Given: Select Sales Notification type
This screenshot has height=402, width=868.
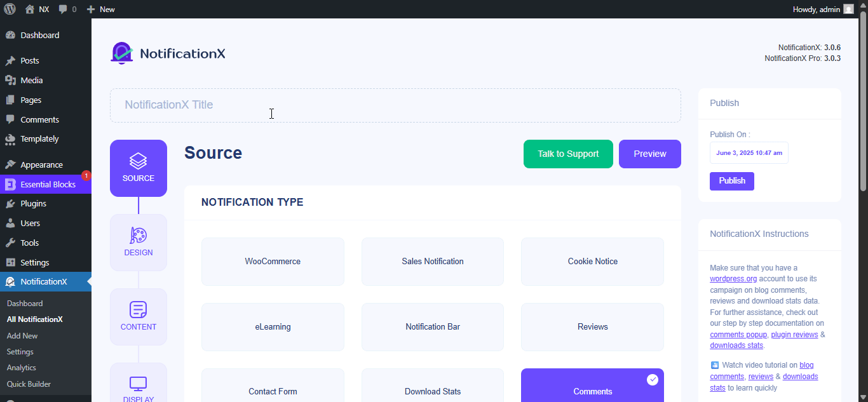Looking at the screenshot, I should 433,262.
